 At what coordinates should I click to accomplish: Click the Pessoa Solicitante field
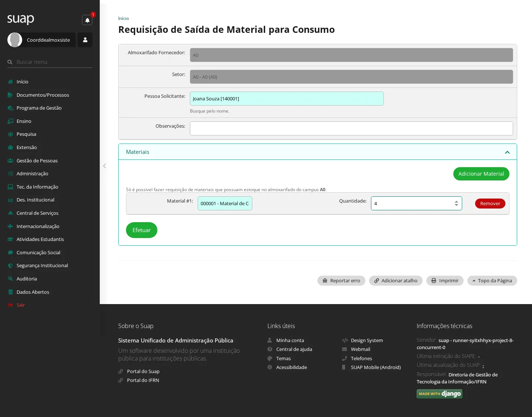click(287, 99)
